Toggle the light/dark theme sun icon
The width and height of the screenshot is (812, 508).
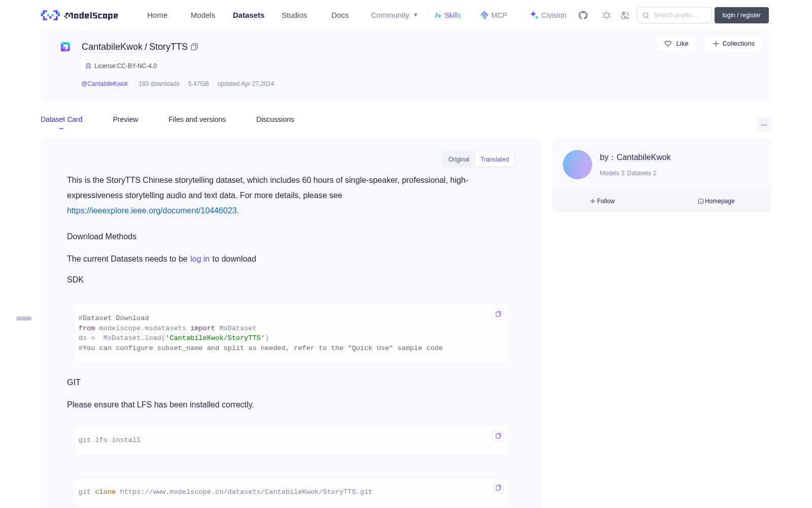606,15
